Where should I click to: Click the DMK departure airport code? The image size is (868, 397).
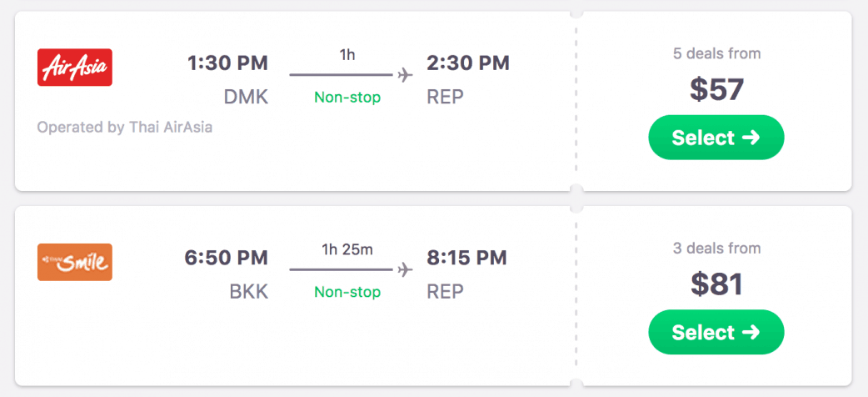click(246, 98)
